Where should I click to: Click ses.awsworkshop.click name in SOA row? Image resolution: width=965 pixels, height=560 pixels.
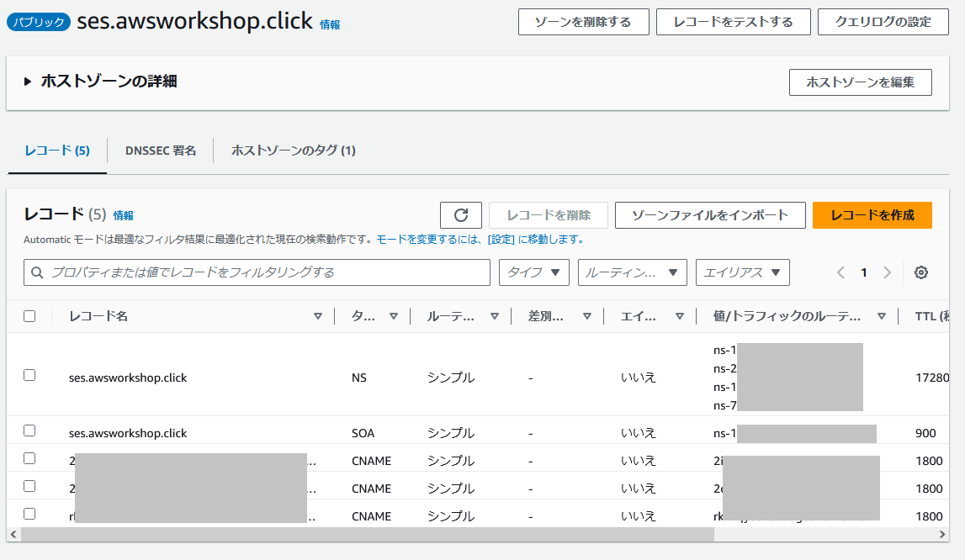click(127, 433)
